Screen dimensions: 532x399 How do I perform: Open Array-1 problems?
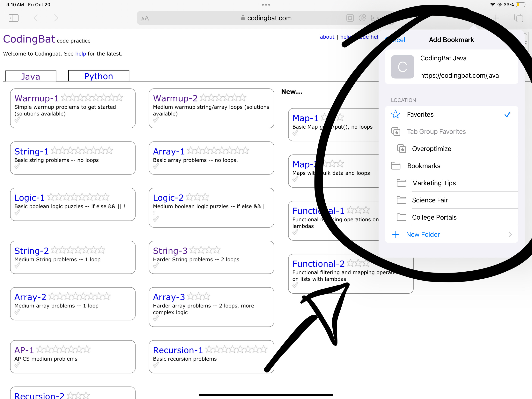point(169,151)
